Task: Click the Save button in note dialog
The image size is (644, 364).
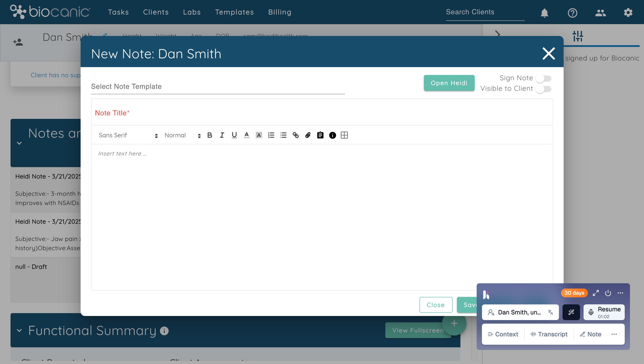Action: (467, 305)
